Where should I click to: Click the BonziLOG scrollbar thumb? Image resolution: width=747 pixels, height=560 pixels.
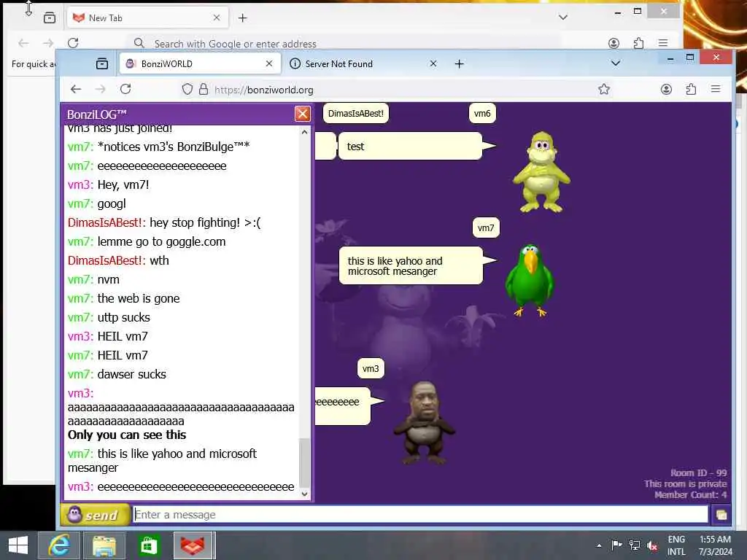304,462
